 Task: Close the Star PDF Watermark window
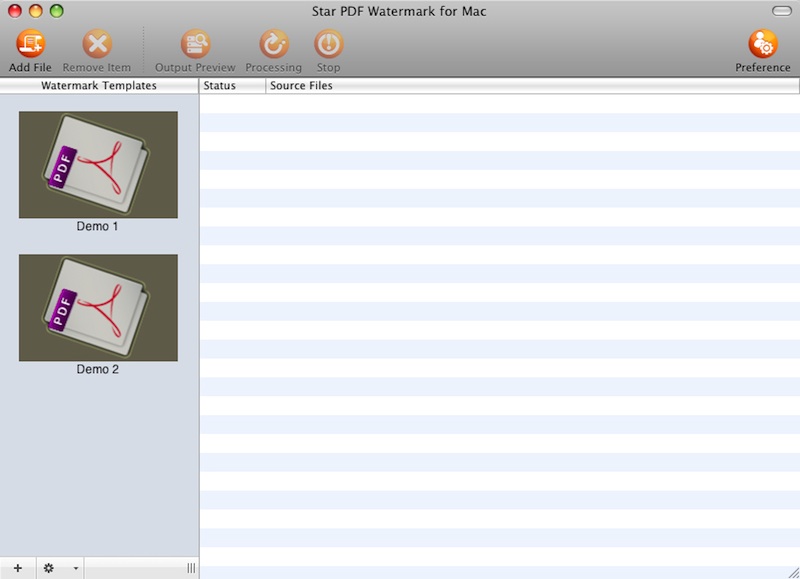pyautogui.click(x=16, y=10)
